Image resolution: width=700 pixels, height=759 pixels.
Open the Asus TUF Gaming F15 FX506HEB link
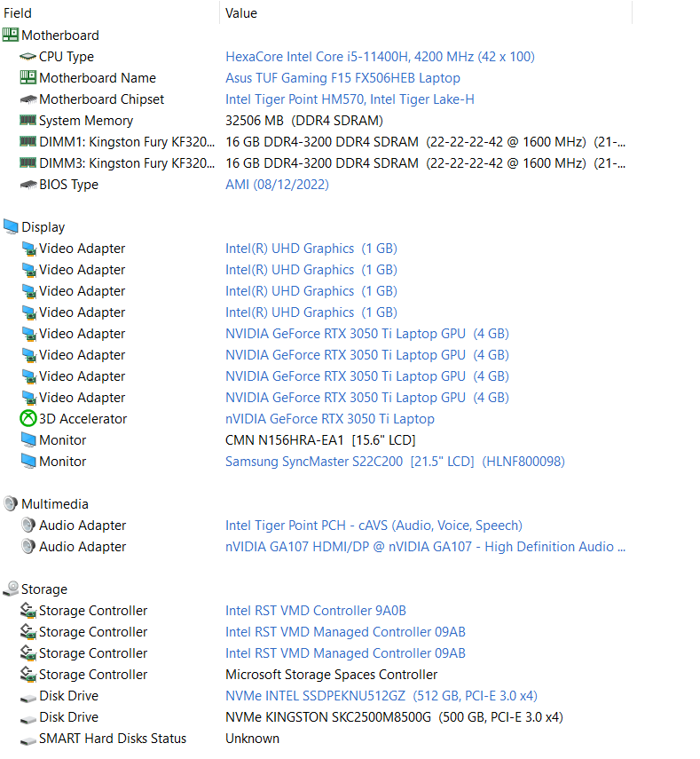[342, 78]
